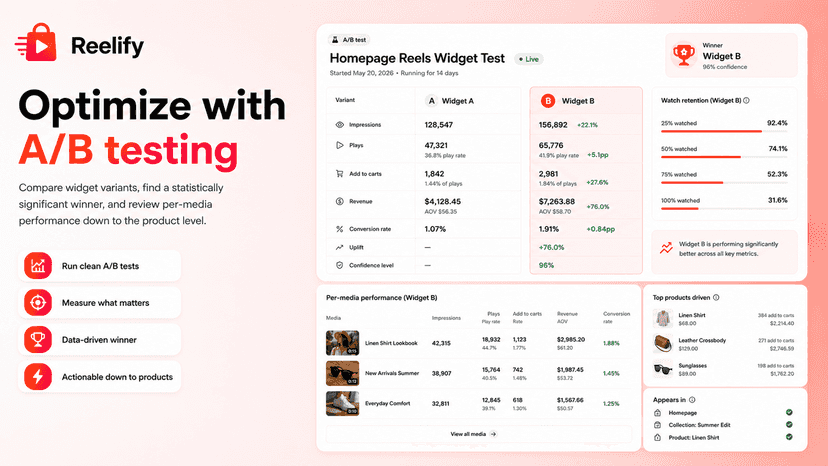Click the green check next to Homepage
Screen dimensions: 828x466
tap(789, 412)
